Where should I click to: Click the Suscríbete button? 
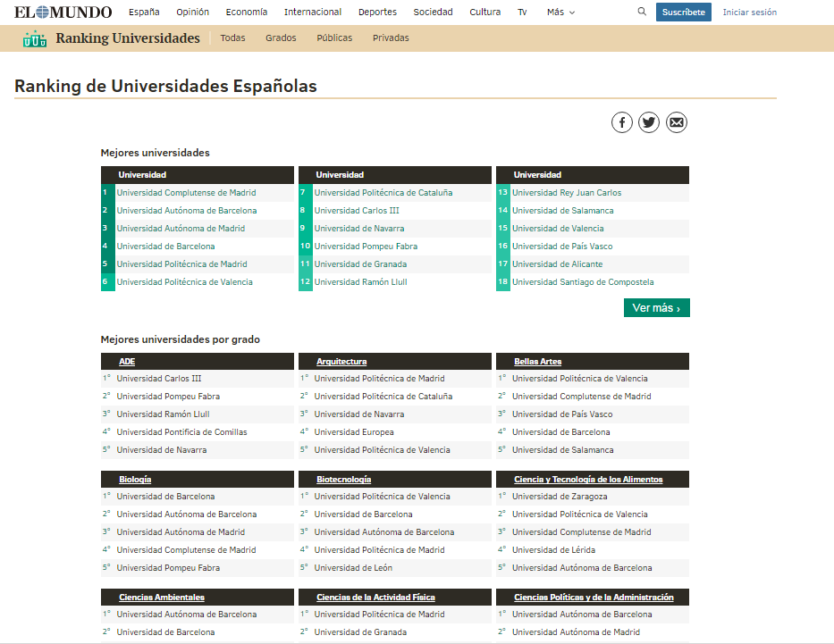(x=684, y=12)
